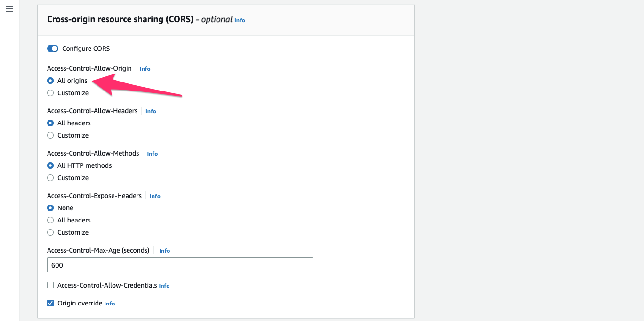Click Info next to Access-Control-Max-Age
644x321 pixels.
point(164,251)
